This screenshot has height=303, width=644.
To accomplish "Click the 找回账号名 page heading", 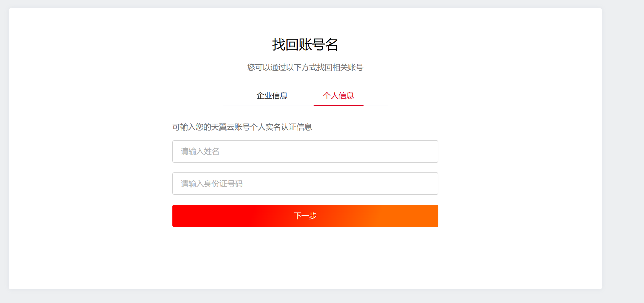I will (305, 45).
